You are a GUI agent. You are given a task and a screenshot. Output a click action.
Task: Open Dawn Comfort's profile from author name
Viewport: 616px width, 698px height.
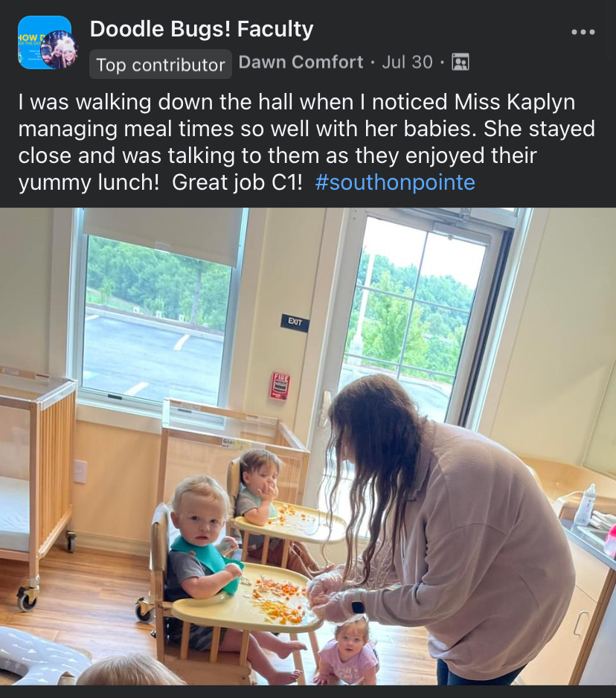[x=301, y=62]
